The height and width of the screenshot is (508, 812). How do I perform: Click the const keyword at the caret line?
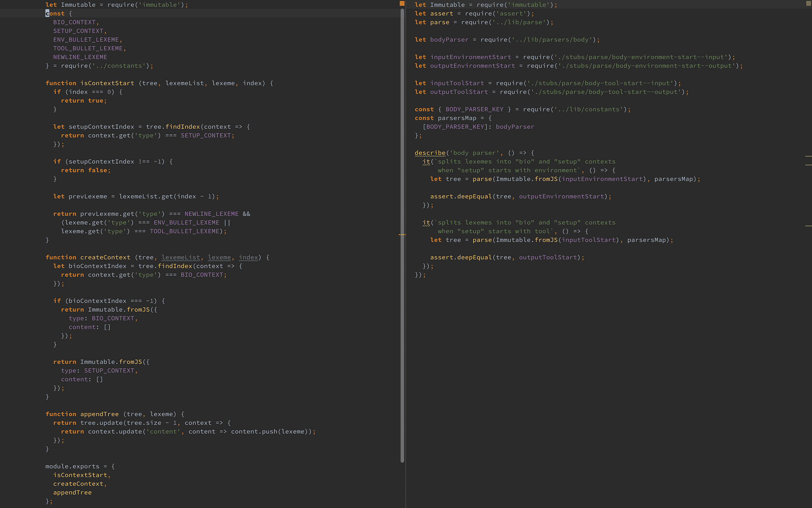pos(55,13)
